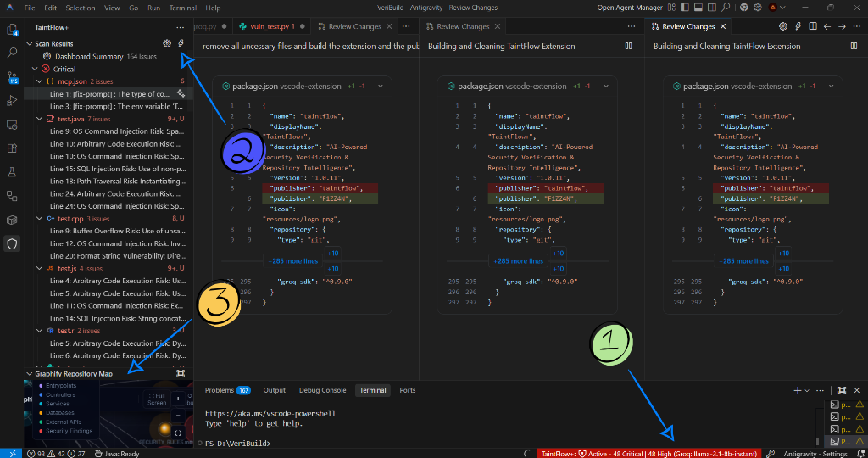868x458 pixels.
Task: Open the Selection menu
Action: (81, 8)
